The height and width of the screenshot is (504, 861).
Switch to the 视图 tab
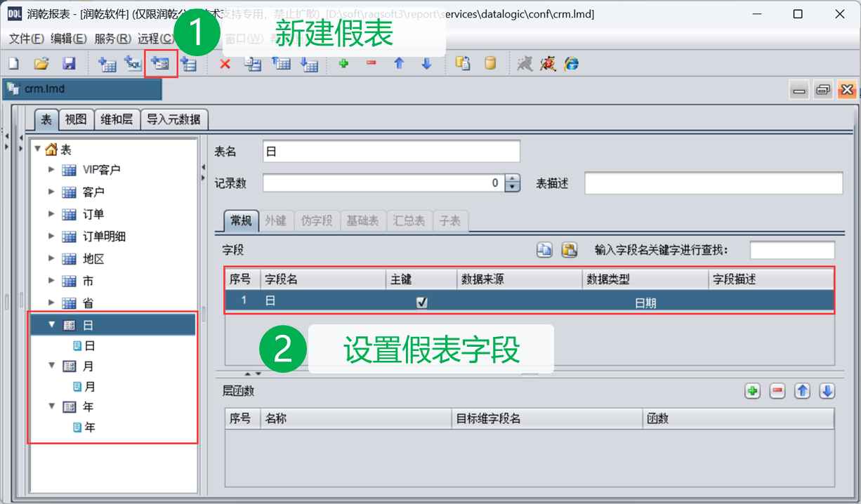pos(76,119)
